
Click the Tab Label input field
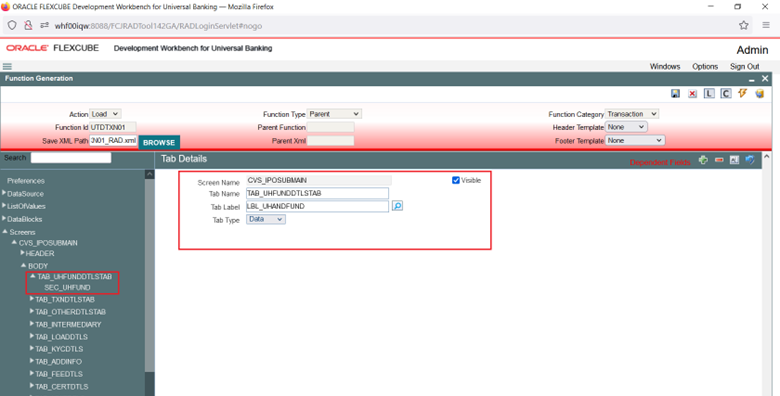317,206
